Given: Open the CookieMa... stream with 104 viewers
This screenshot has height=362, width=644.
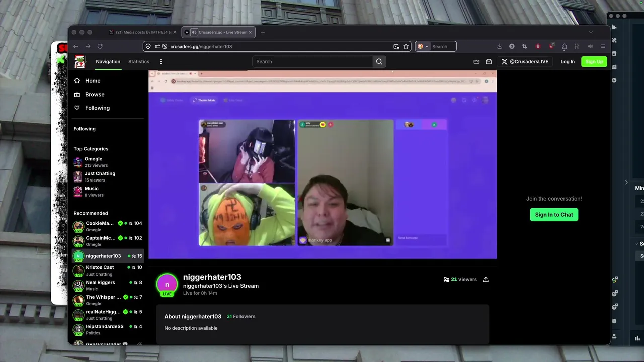Looking at the screenshot, I should click(108, 226).
